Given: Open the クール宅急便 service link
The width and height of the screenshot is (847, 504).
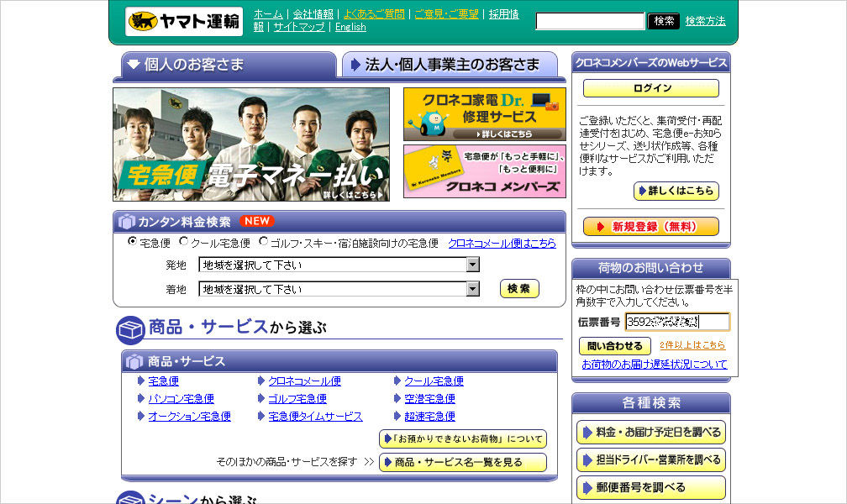Looking at the screenshot, I should (434, 381).
